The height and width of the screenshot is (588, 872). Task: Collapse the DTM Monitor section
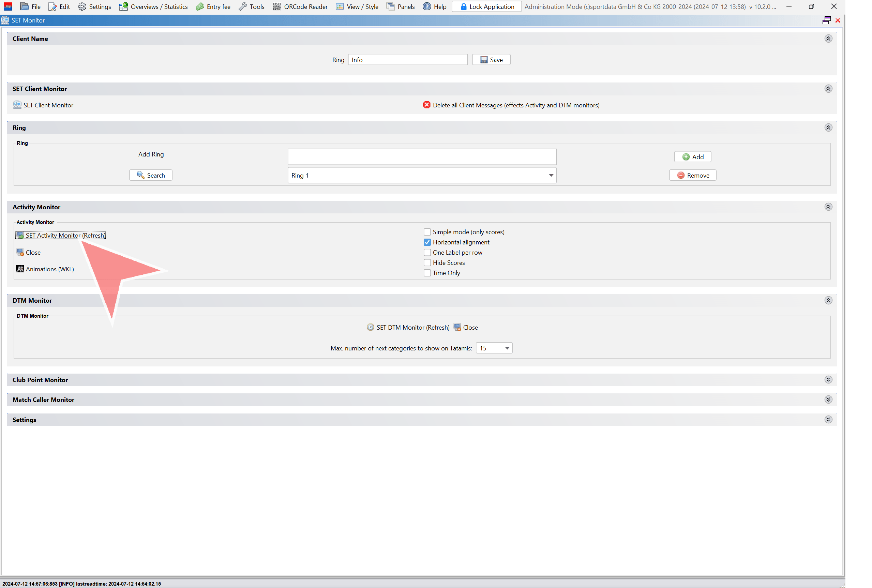[x=828, y=300]
